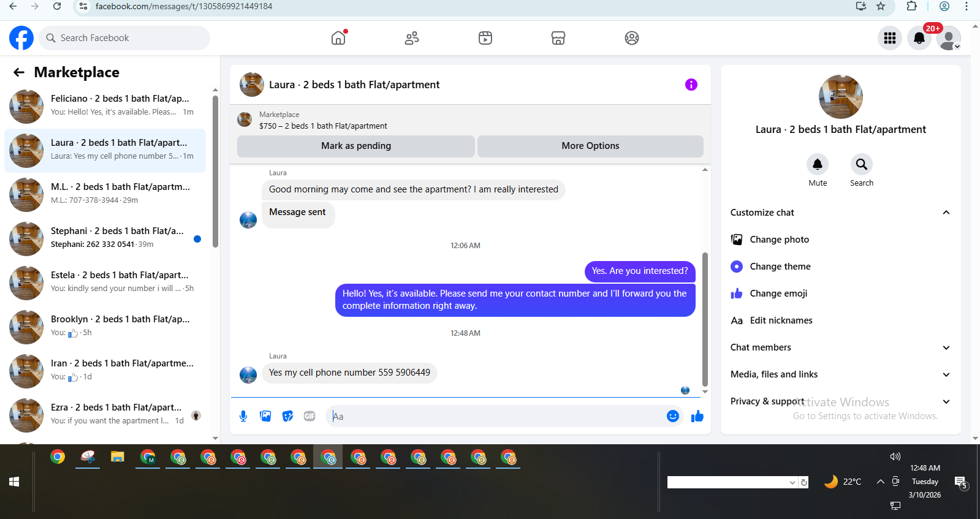Click the chat messages scrollbar
The height and width of the screenshot is (519, 980).
coord(705,319)
